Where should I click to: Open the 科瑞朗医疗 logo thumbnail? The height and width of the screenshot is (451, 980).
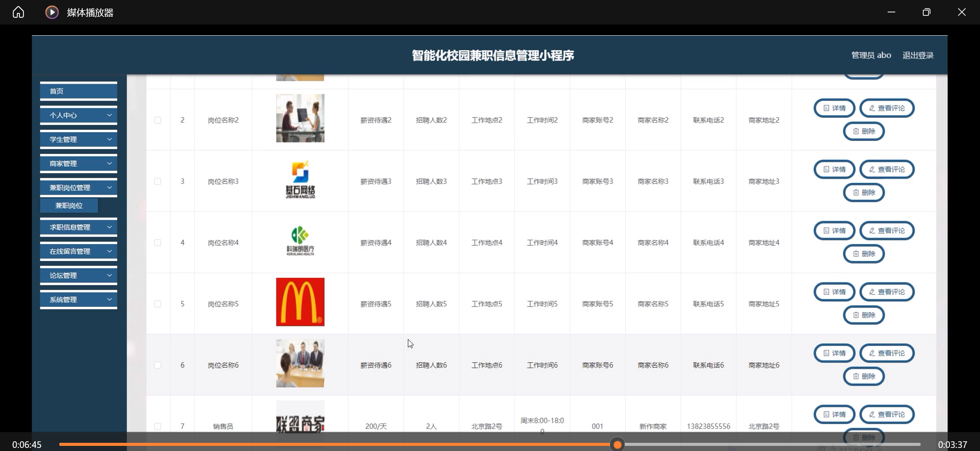coord(300,241)
